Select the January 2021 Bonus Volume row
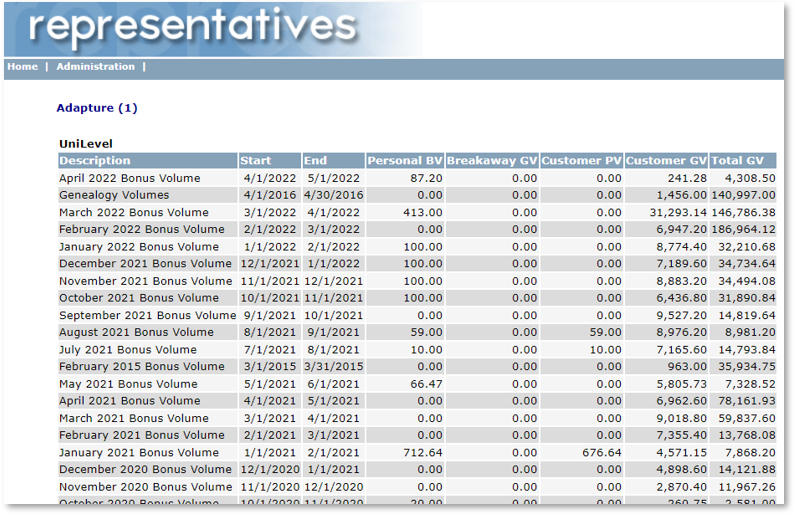The height and width of the screenshot is (517, 797). (x=138, y=452)
